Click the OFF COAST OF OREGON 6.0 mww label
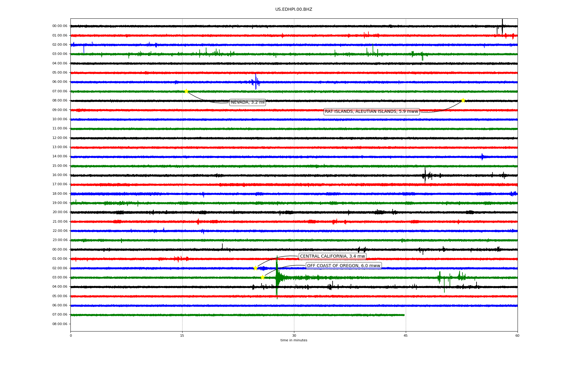 click(344, 266)
